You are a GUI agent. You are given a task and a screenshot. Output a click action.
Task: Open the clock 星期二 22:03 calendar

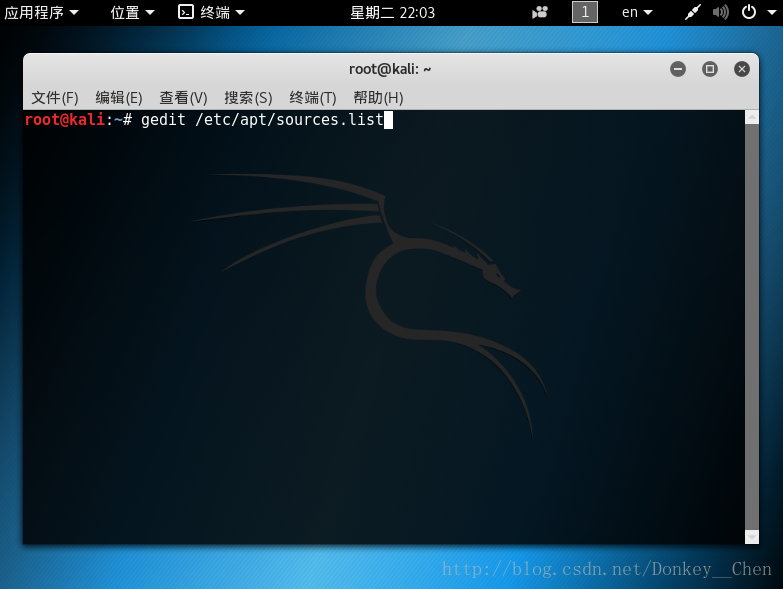392,12
